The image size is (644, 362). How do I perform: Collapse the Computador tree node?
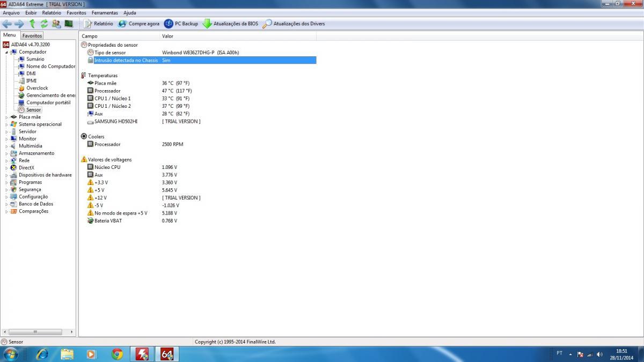[7, 52]
